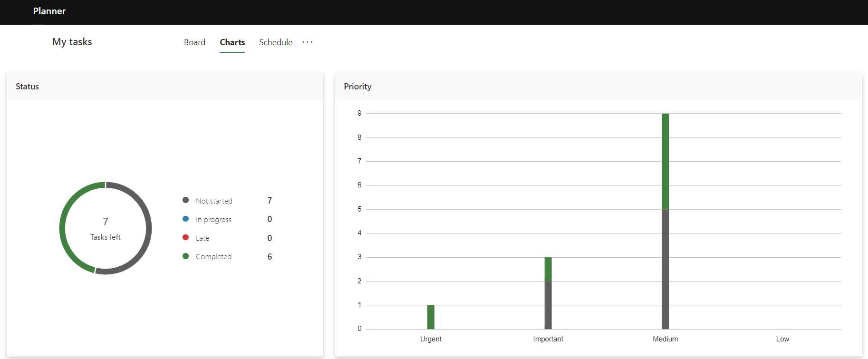Click the In progress legend entry

(x=213, y=219)
